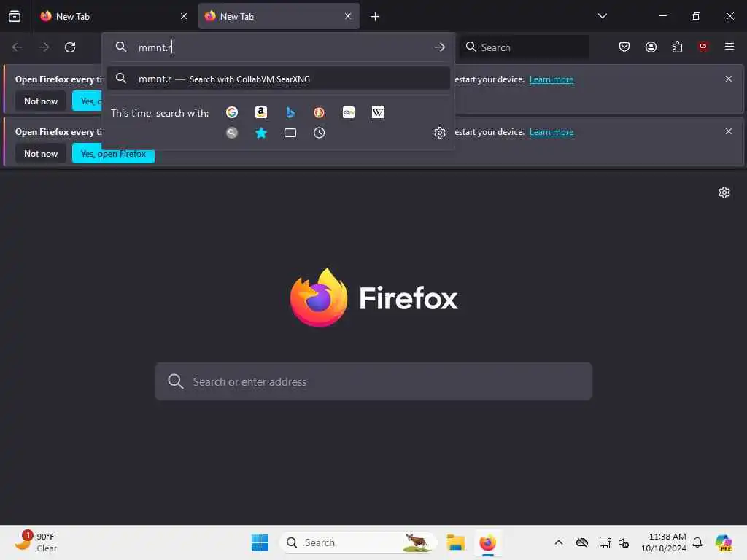
Task: Open uBlock Origin extension icon
Action: click(x=703, y=47)
